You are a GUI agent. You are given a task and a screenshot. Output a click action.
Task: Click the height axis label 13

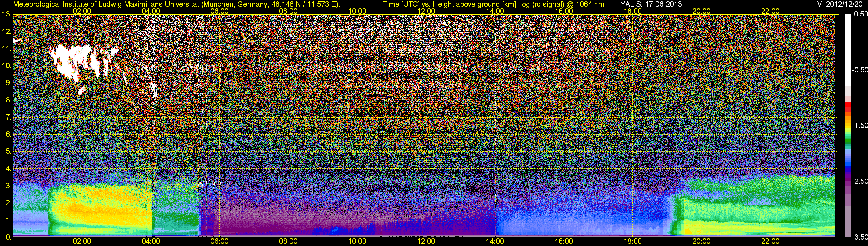pyautogui.click(x=6, y=14)
